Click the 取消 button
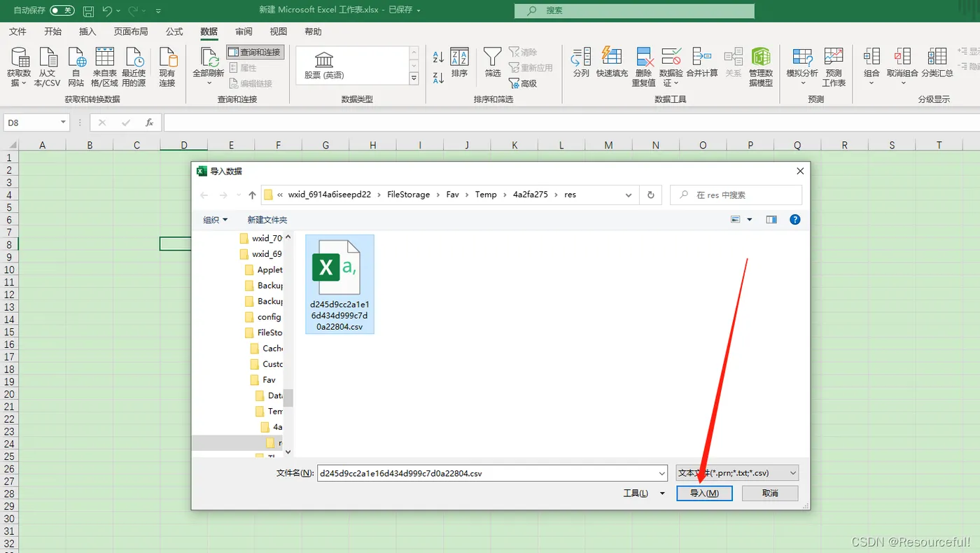 point(770,493)
